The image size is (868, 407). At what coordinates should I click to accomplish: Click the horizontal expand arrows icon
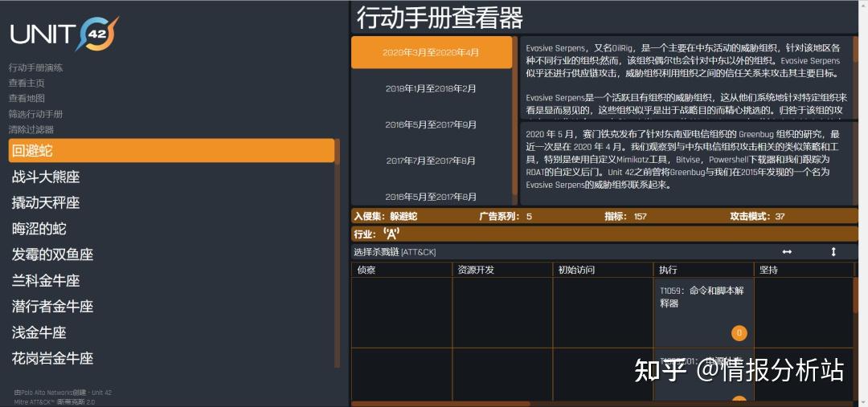(x=787, y=252)
